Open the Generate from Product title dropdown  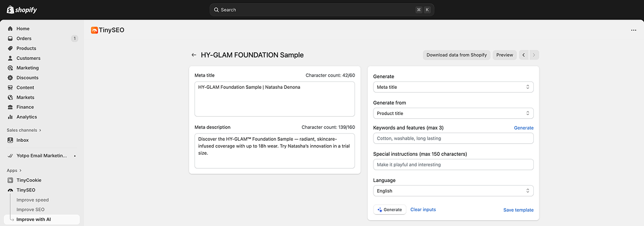coord(453,113)
